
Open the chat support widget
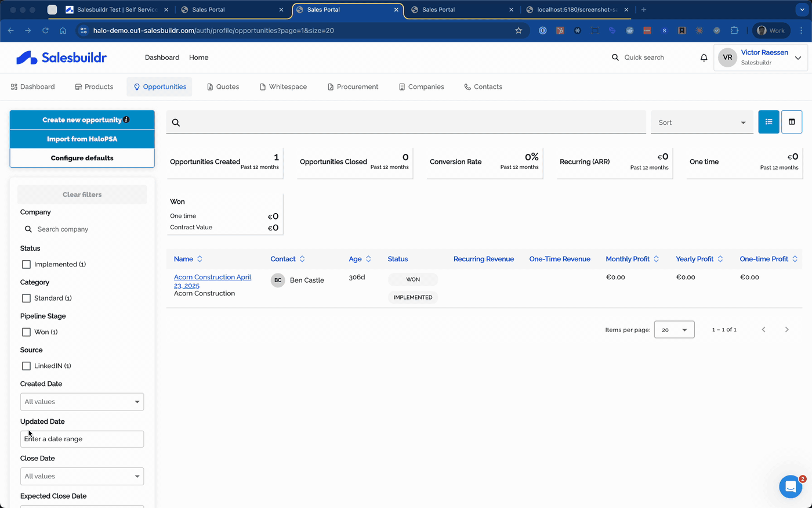tap(791, 487)
